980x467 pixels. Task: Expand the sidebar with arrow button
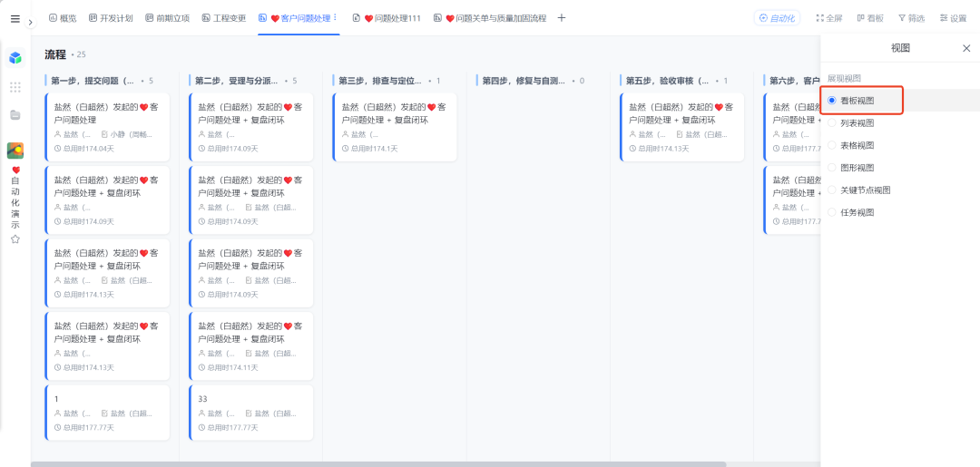coord(30,23)
